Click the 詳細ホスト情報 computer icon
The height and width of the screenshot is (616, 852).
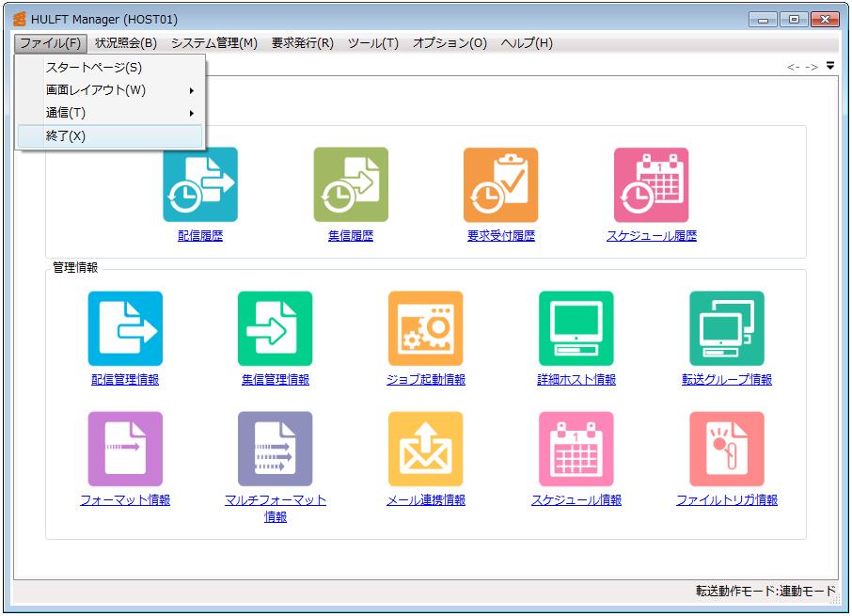[x=576, y=328]
